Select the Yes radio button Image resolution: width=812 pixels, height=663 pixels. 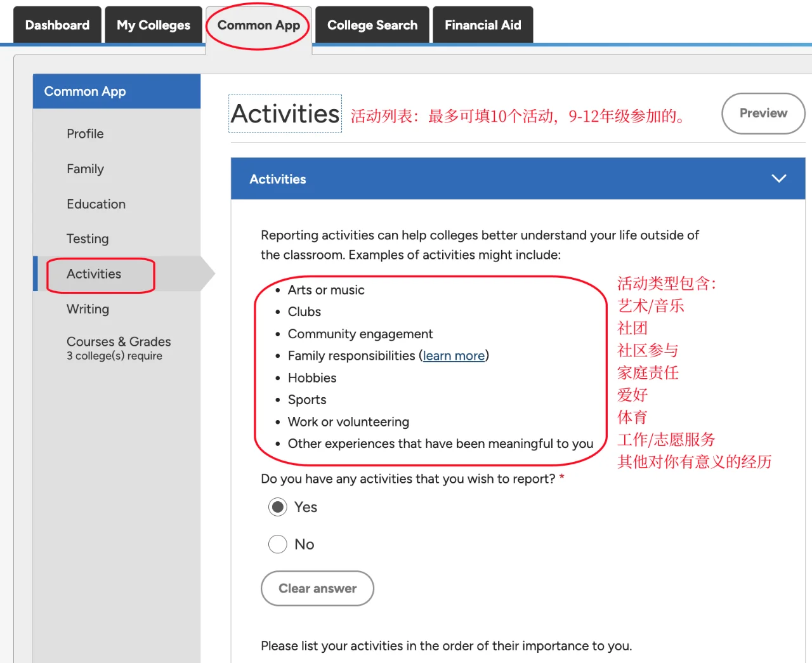pyautogui.click(x=277, y=507)
